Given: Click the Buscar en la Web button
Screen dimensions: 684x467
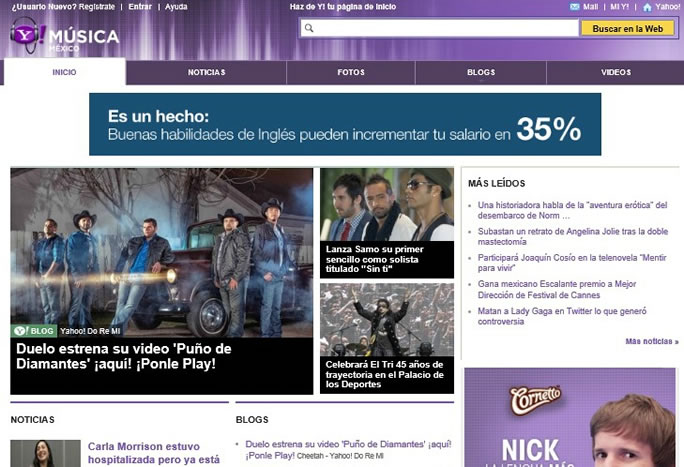Looking at the screenshot, I should click(x=627, y=29).
